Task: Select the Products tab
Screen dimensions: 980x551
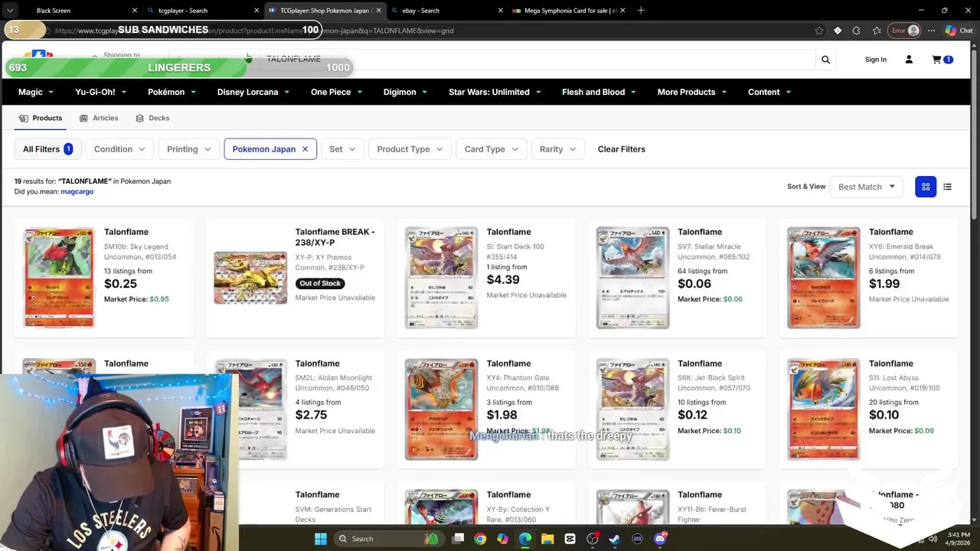Action: click(41, 118)
